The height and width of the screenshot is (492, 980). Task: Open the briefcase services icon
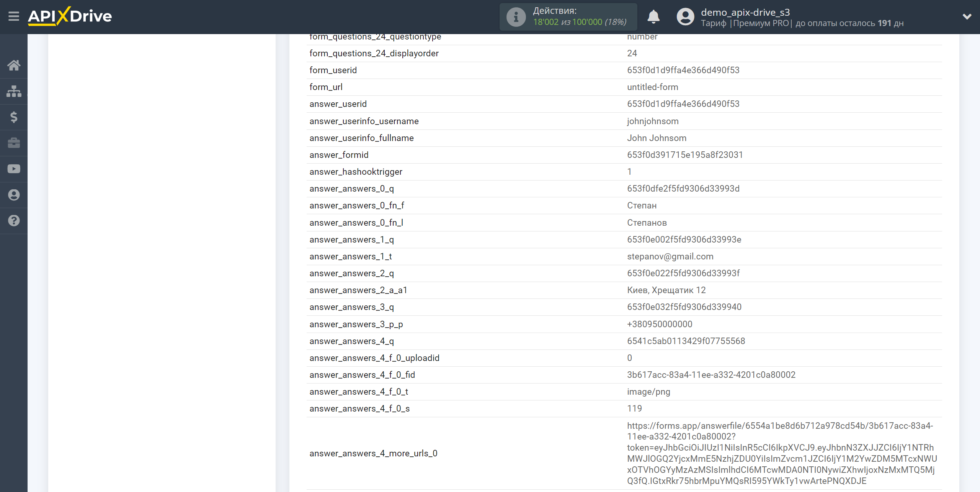(14, 143)
